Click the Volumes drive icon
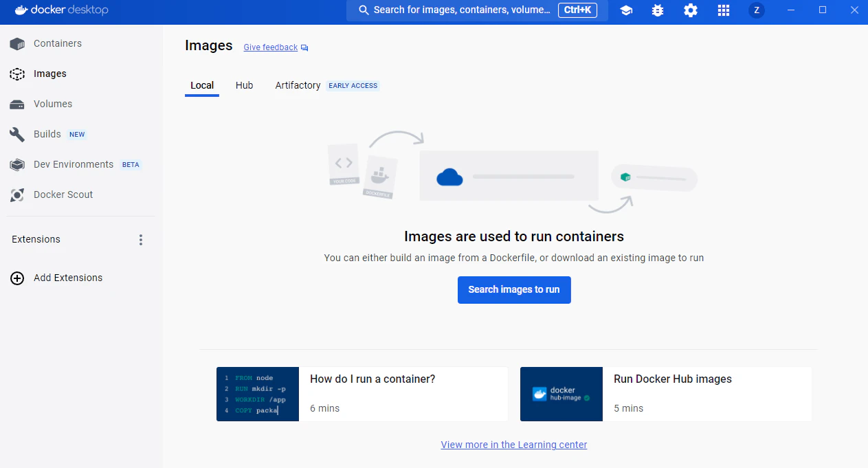 (x=17, y=104)
